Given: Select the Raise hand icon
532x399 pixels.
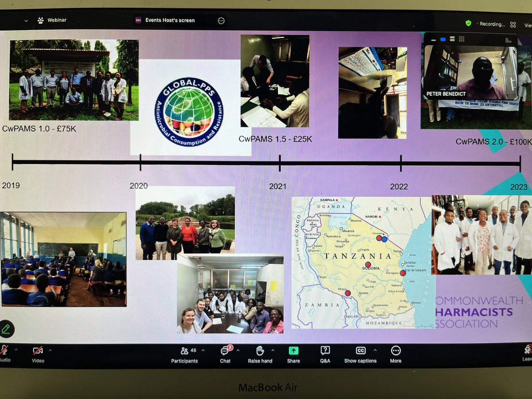Looking at the screenshot, I should click(260, 351).
